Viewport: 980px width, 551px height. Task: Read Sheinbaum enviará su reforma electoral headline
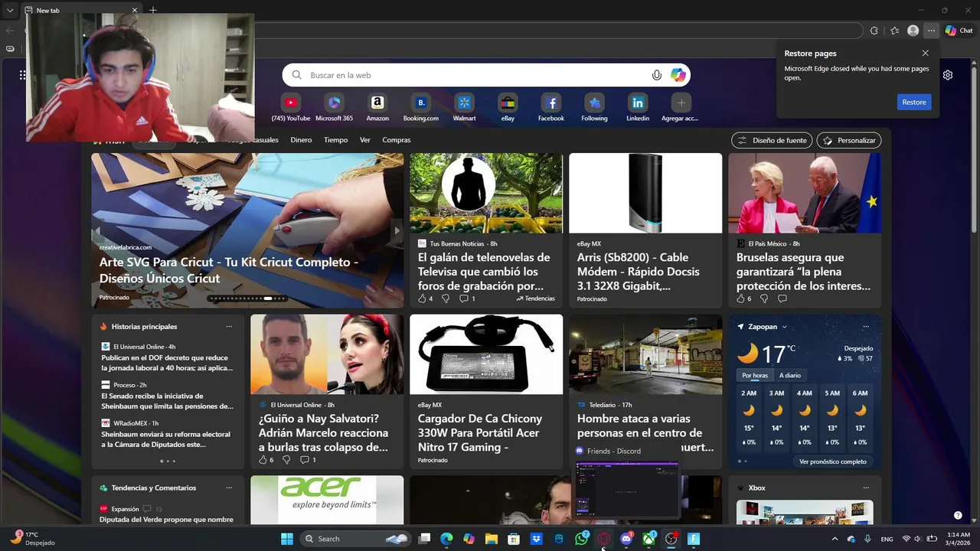[x=167, y=439]
